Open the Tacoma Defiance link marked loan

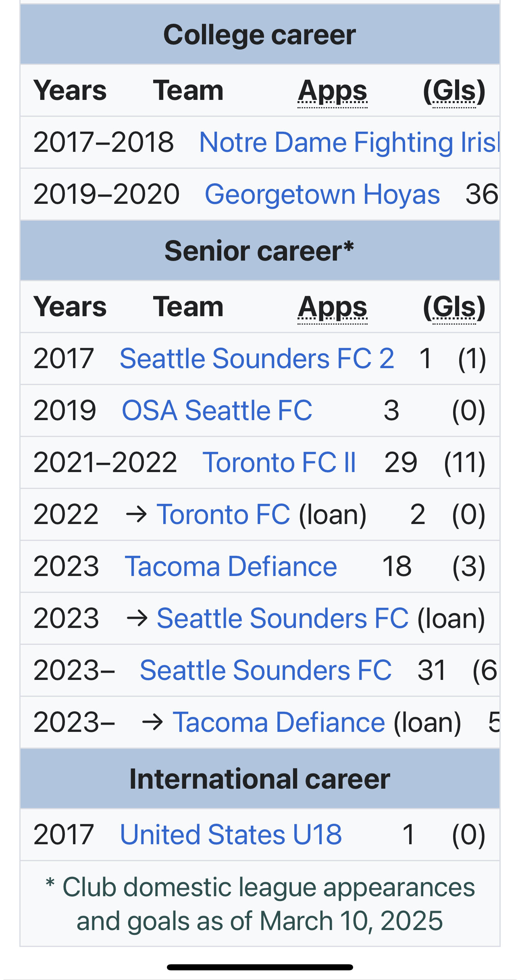279,722
